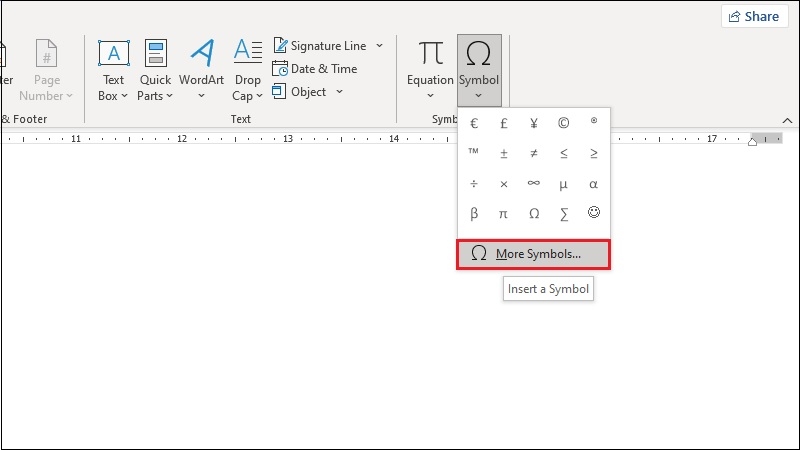Click the Equation pi icon
Image resolution: width=800 pixels, height=450 pixels.
click(430, 53)
